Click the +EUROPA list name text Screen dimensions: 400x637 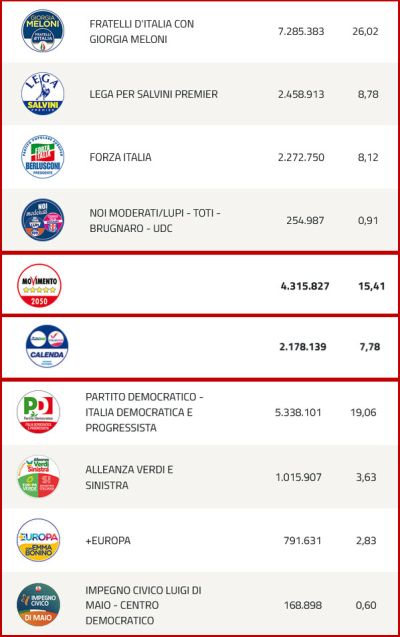108,541
